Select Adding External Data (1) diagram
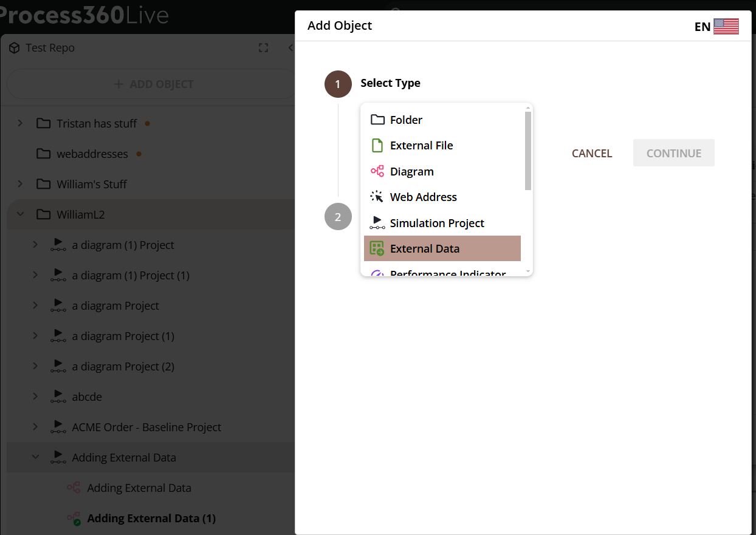This screenshot has height=535, width=756. 151,518
